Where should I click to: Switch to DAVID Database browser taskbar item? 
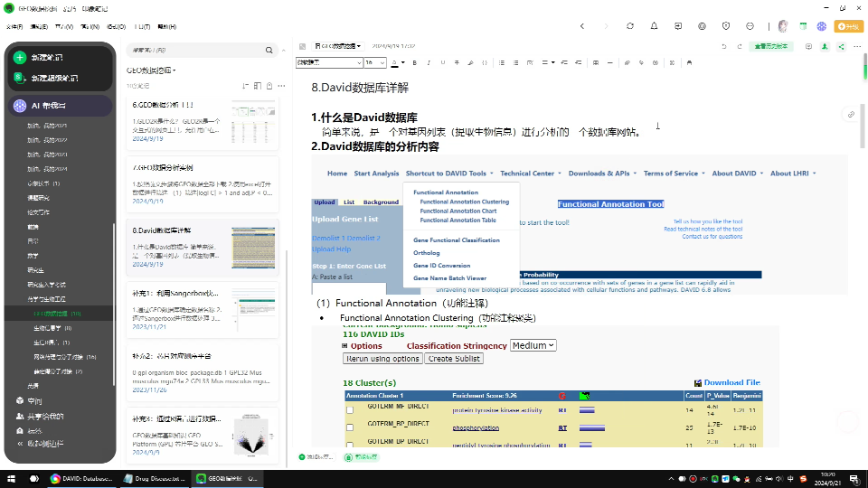coord(82,479)
